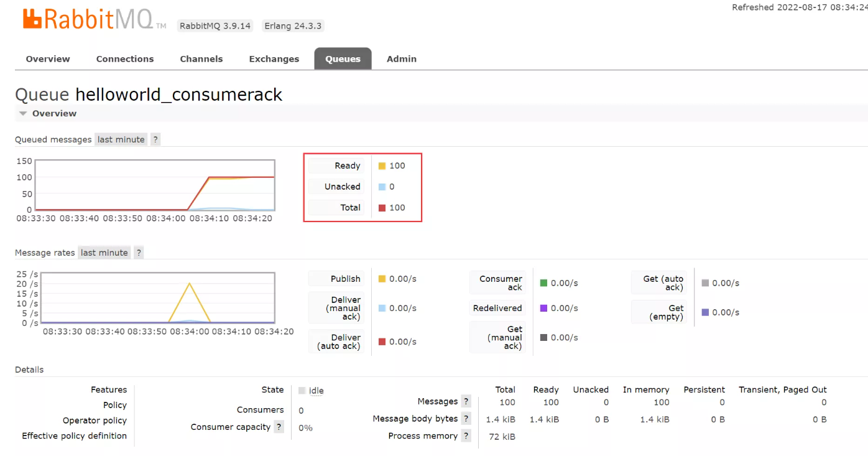Click the Message rates line chart

[x=155, y=298]
